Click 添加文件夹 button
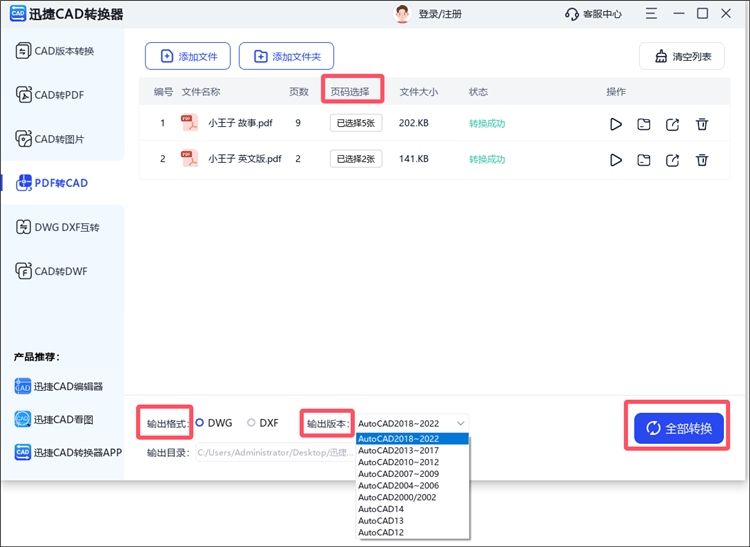The height and width of the screenshot is (547, 750). coord(287,56)
